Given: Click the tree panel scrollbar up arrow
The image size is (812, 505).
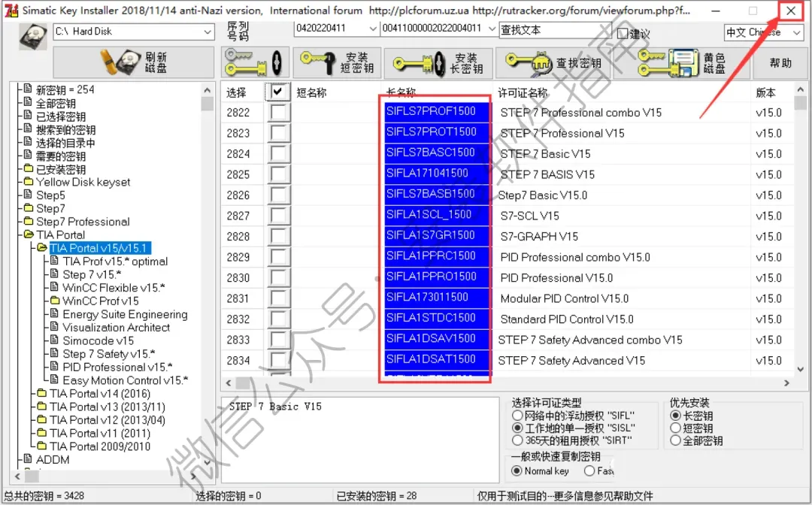Looking at the screenshot, I should [208, 89].
